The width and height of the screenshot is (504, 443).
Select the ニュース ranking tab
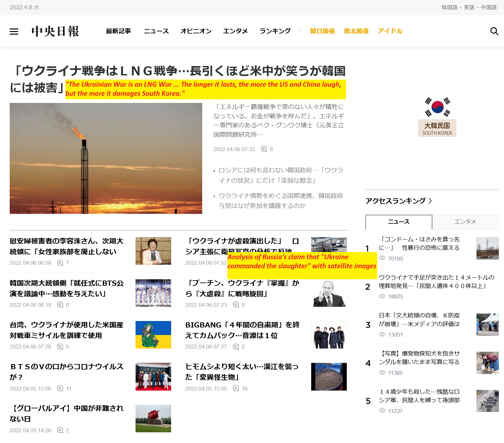(x=399, y=222)
